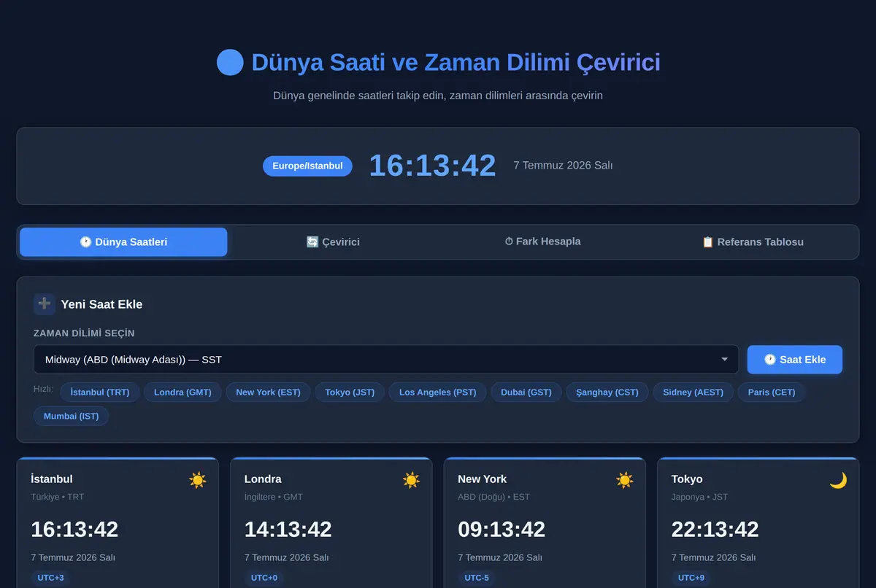Viewport: 876px width, 588px height.
Task: Click the Japonya • JST subtitle
Action: pyautogui.click(x=699, y=497)
